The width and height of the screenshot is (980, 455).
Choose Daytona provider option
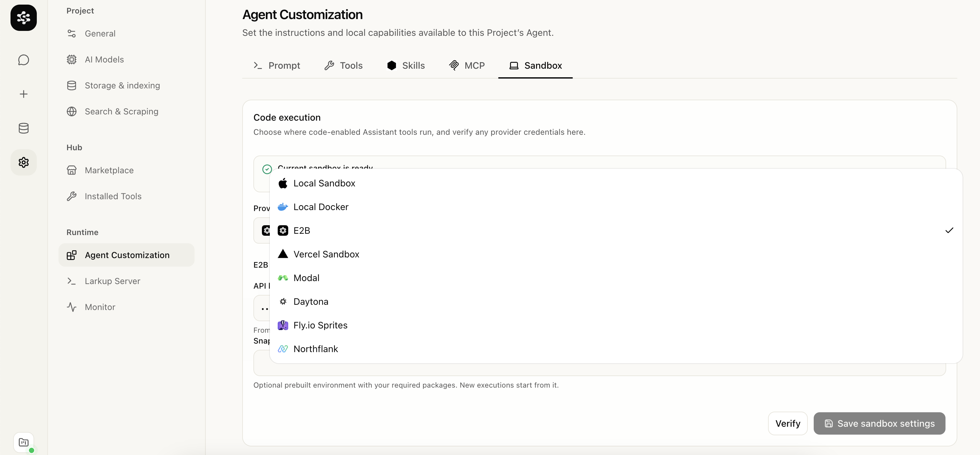pyautogui.click(x=616, y=302)
